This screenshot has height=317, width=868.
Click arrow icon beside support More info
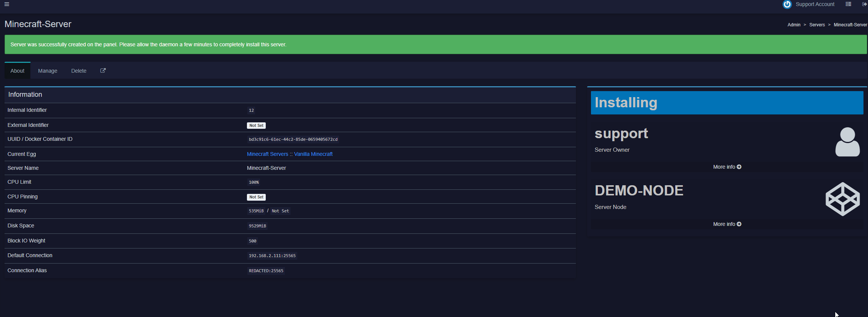(739, 167)
